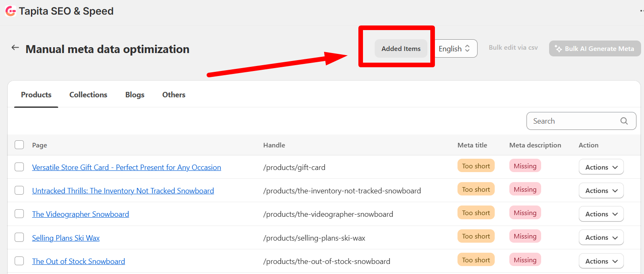Open Actions dropdown for selling-plans-ski-wax

(601, 237)
